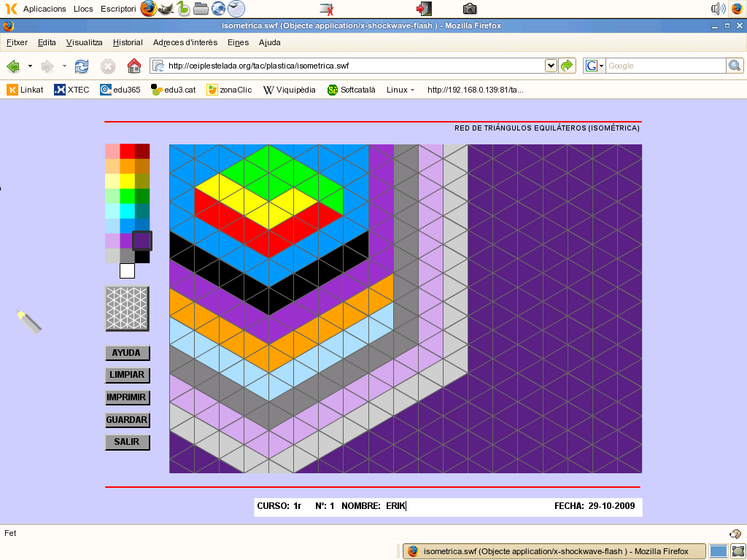Open the edu365 bookmark
The height and width of the screenshot is (560, 747).
[120, 90]
